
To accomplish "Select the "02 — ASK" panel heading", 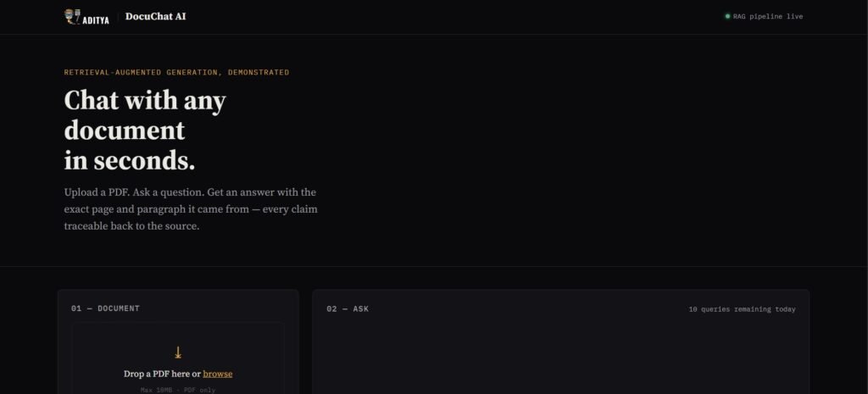I will tap(348, 308).
